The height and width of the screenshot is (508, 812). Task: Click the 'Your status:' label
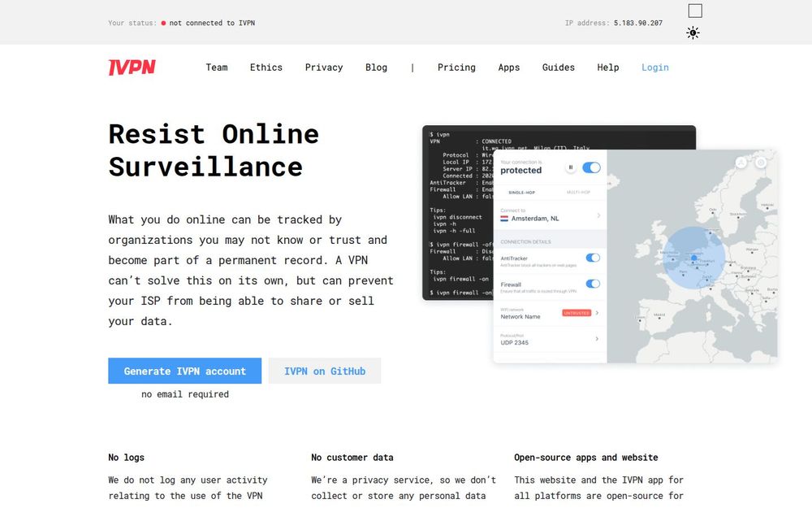click(132, 23)
